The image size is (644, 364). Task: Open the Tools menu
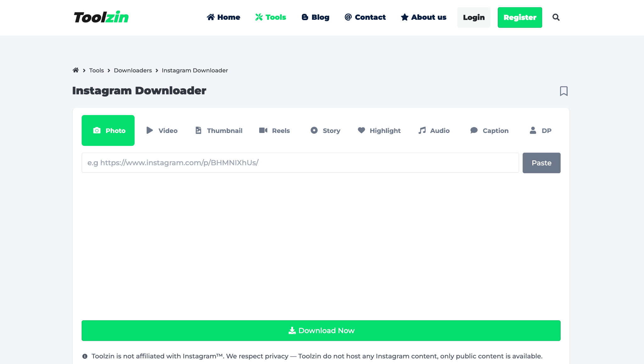[270, 17]
